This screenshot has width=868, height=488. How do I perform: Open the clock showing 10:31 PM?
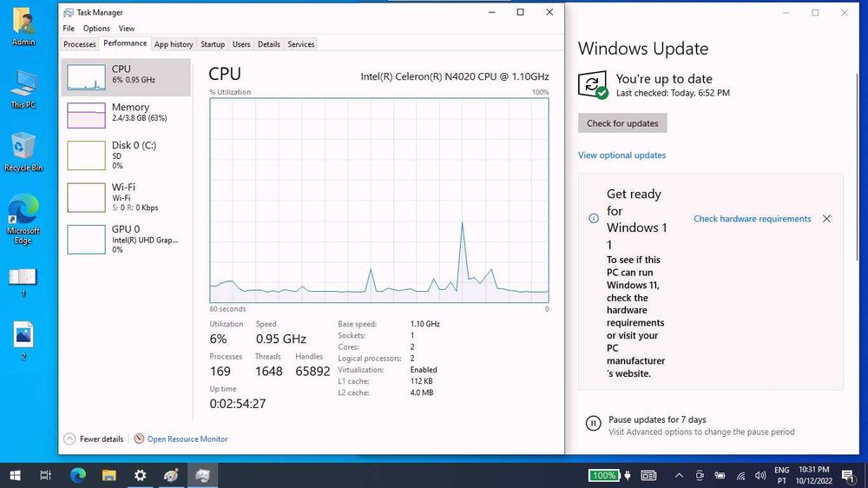pos(814,475)
